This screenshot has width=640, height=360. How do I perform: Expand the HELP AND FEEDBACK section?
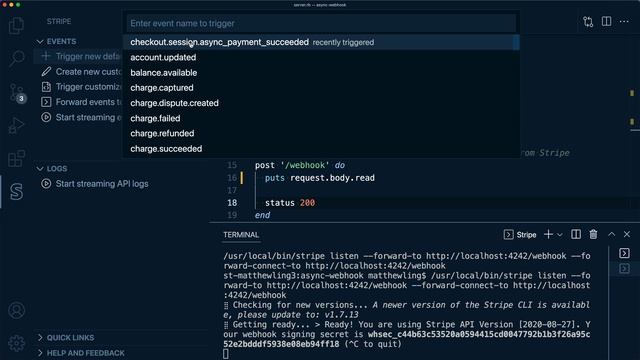coord(40,353)
